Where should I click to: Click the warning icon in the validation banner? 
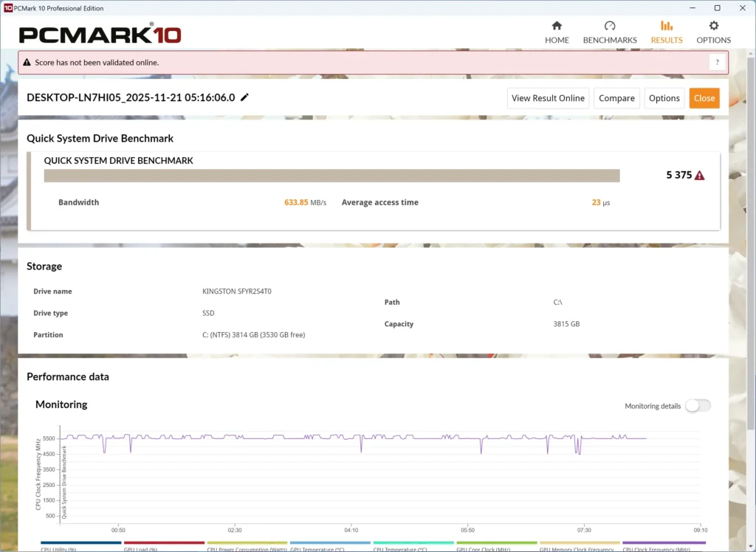(x=27, y=63)
